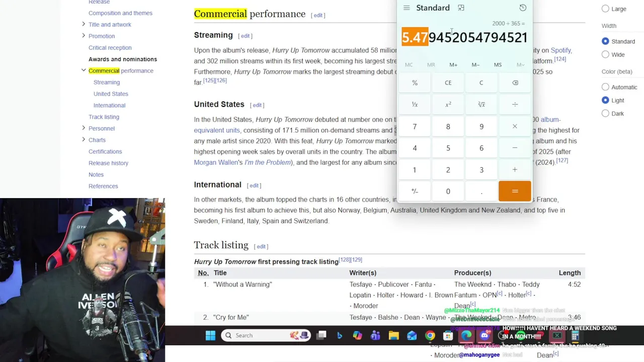644x362 pixels.
Task: Click the M+ memory add key
Action: click(453, 64)
